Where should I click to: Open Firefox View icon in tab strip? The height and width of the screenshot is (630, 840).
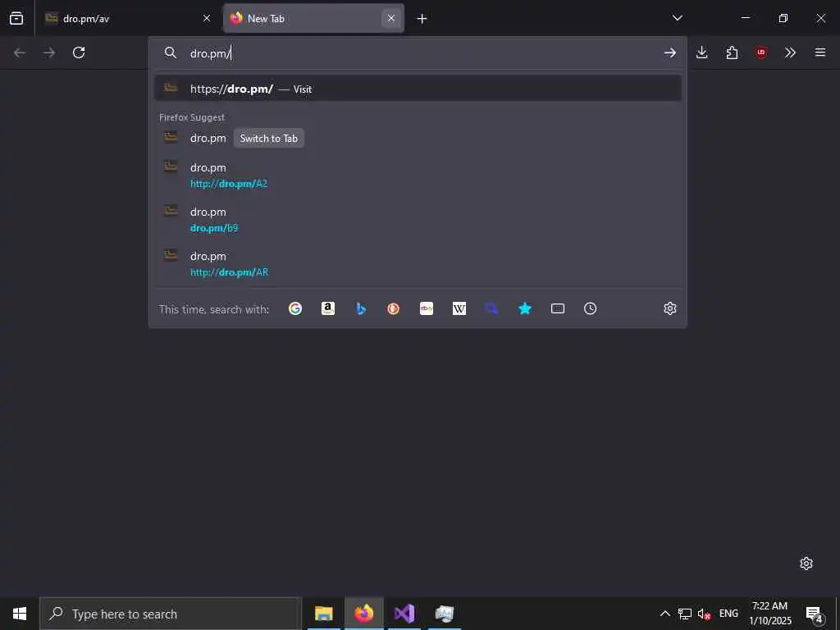[16, 18]
